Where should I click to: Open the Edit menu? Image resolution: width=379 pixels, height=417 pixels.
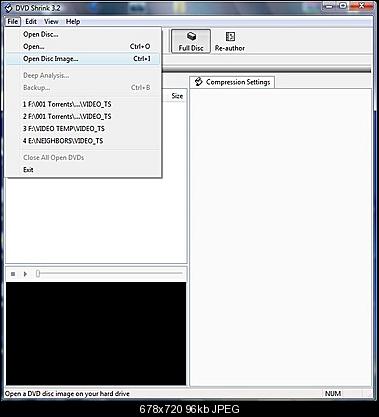coord(31,22)
